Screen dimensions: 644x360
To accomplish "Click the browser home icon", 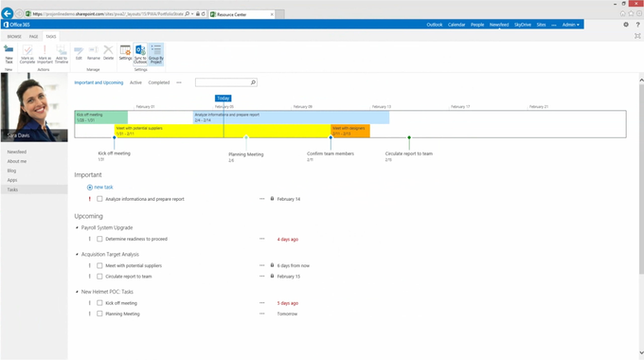I will (x=622, y=13).
